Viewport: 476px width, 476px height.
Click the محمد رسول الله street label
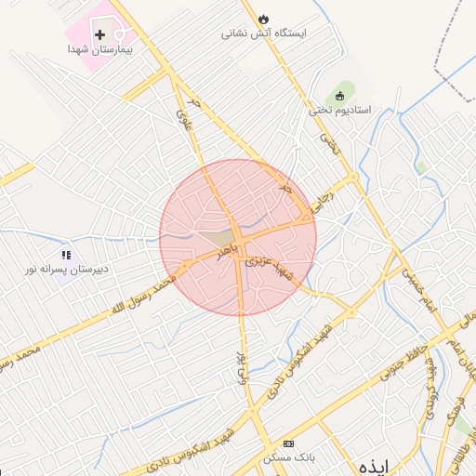coord(144,294)
